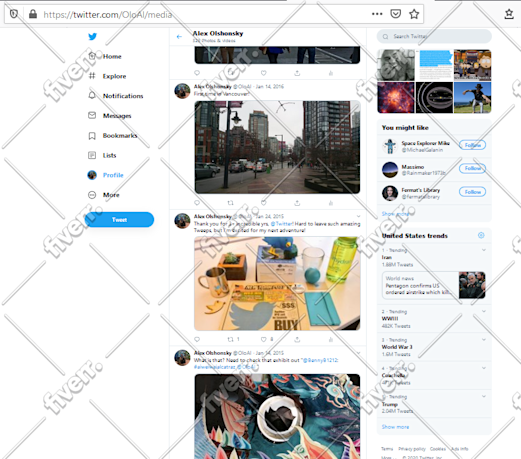Open Profile from sidebar

tap(113, 175)
